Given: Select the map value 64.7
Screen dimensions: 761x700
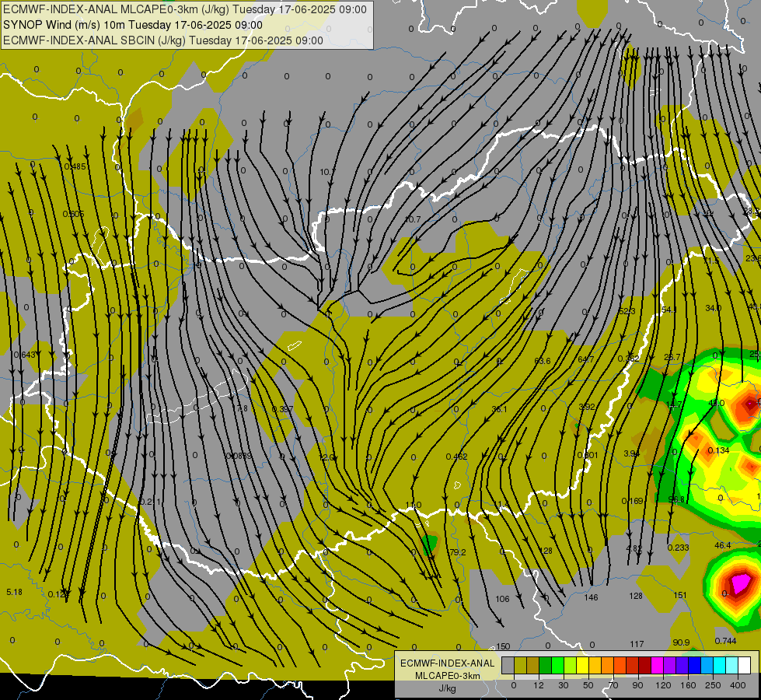Looking at the screenshot, I should tap(586, 359).
